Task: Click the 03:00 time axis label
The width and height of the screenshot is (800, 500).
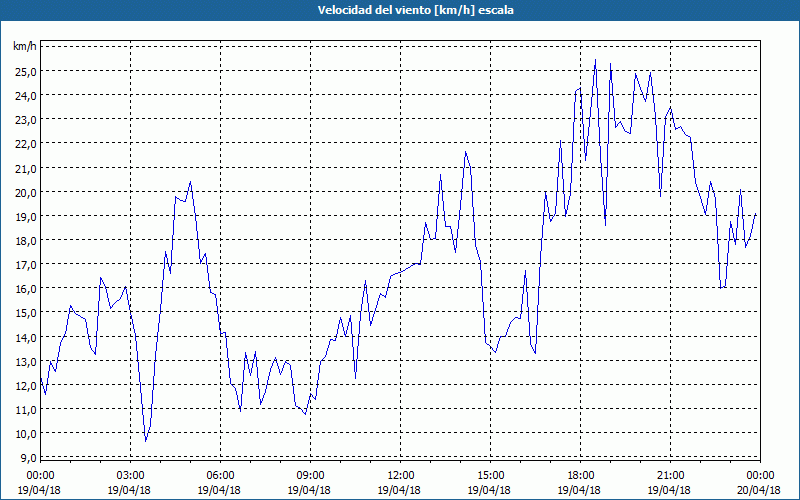Action: tap(130, 476)
